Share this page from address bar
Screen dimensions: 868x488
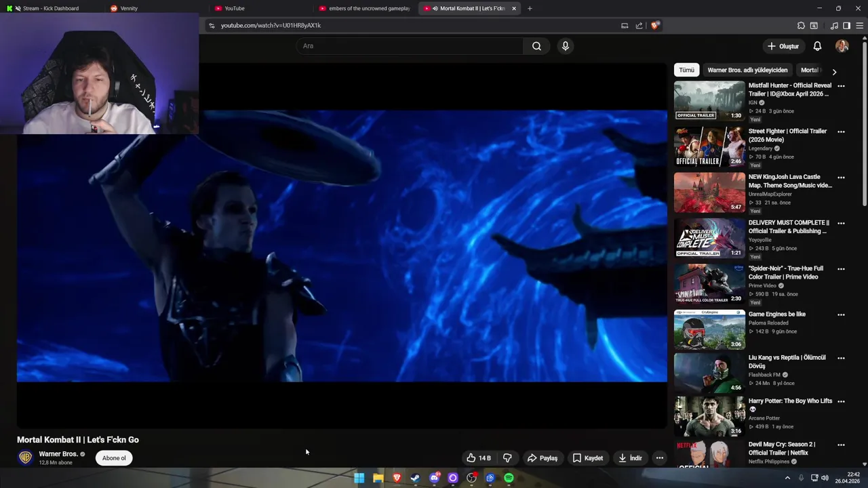(x=639, y=26)
